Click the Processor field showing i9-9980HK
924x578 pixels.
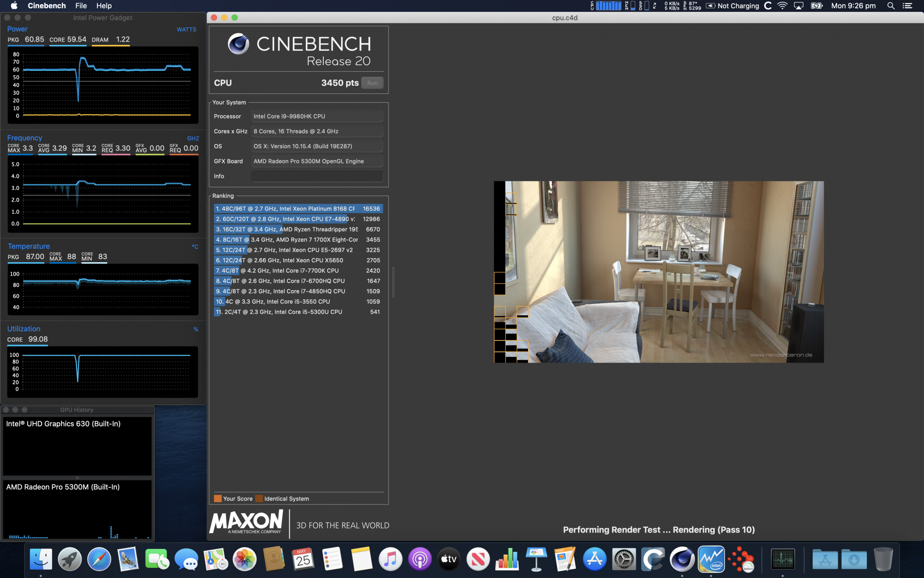(317, 116)
